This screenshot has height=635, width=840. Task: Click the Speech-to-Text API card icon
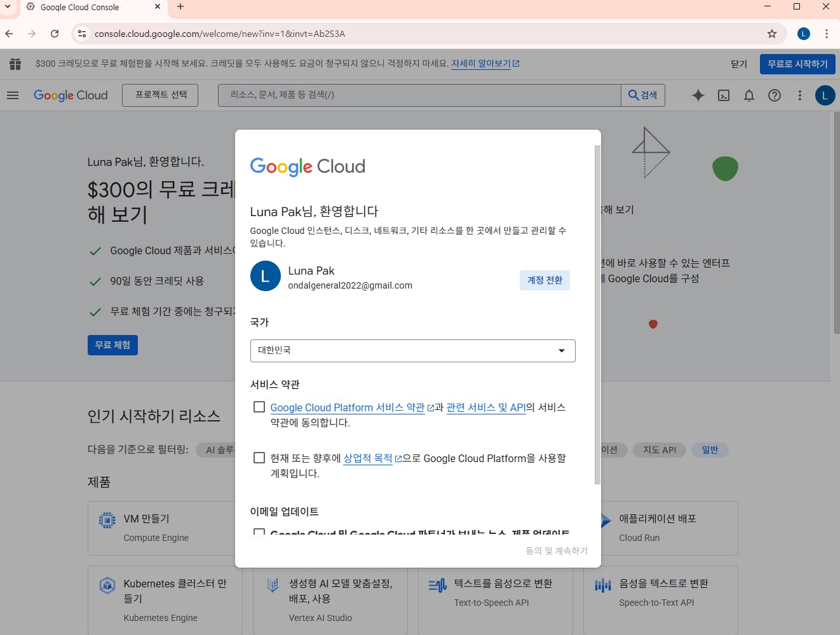coord(602,585)
